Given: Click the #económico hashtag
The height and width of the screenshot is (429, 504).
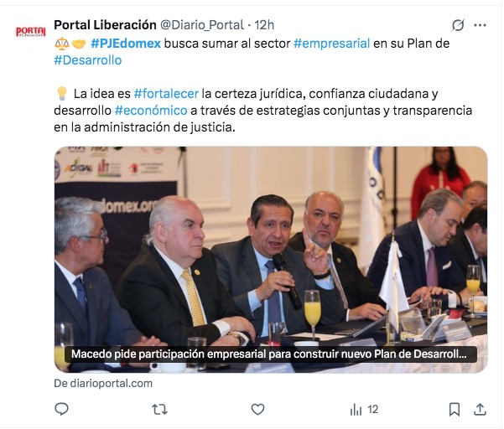Looking at the screenshot, I should pyautogui.click(x=151, y=111).
